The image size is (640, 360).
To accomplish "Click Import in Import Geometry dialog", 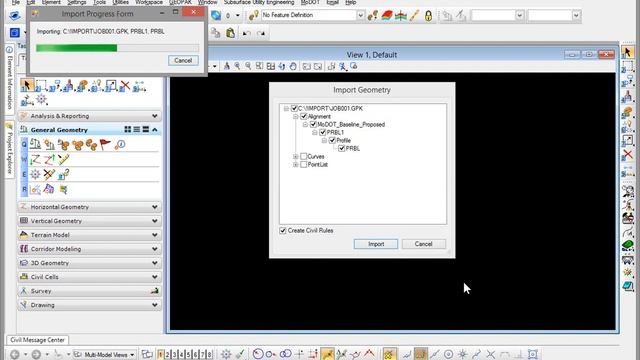I will coord(376,244).
